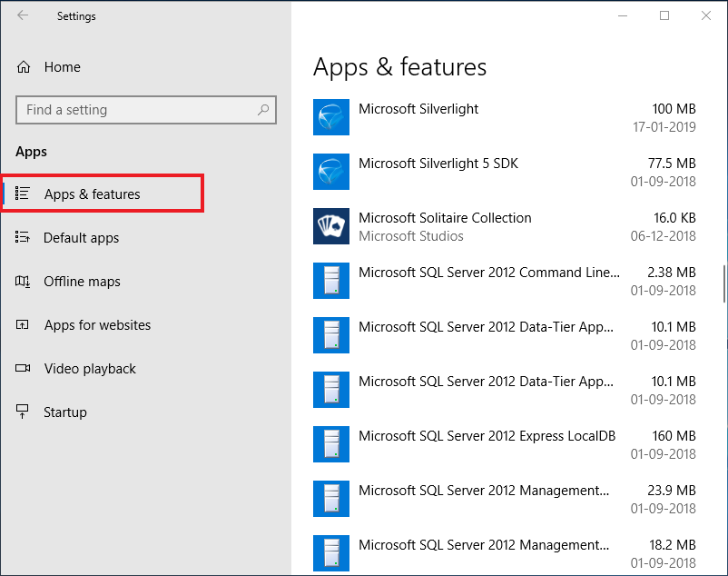Click the Microsoft Studios publisher text
Image resolution: width=728 pixels, height=576 pixels.
click(x=411, y=236)
